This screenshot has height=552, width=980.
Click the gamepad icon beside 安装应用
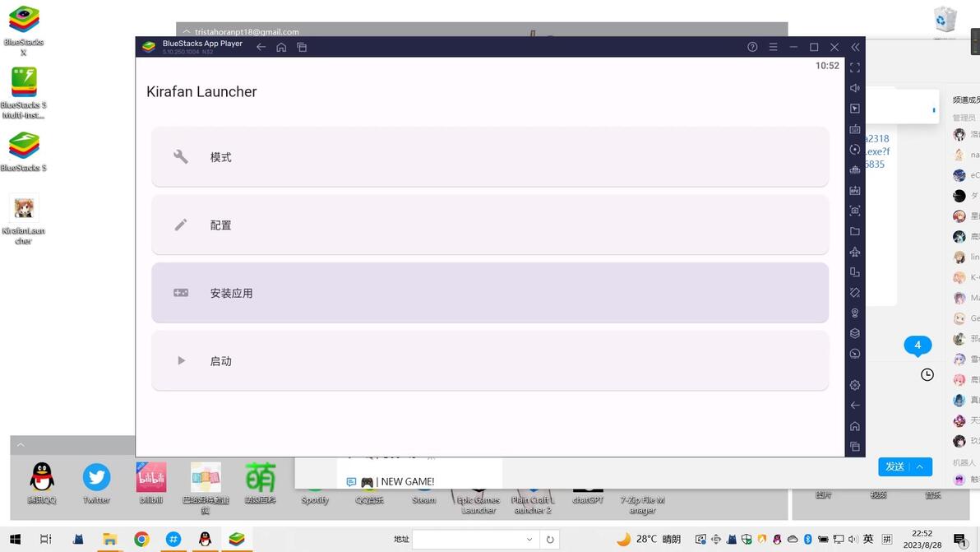(x=181, y=293)
